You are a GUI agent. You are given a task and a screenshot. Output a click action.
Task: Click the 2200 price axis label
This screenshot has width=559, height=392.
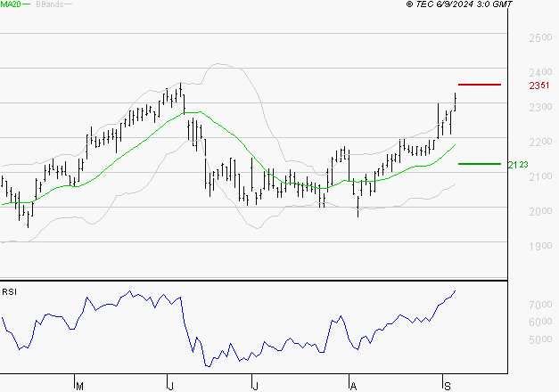540,142
